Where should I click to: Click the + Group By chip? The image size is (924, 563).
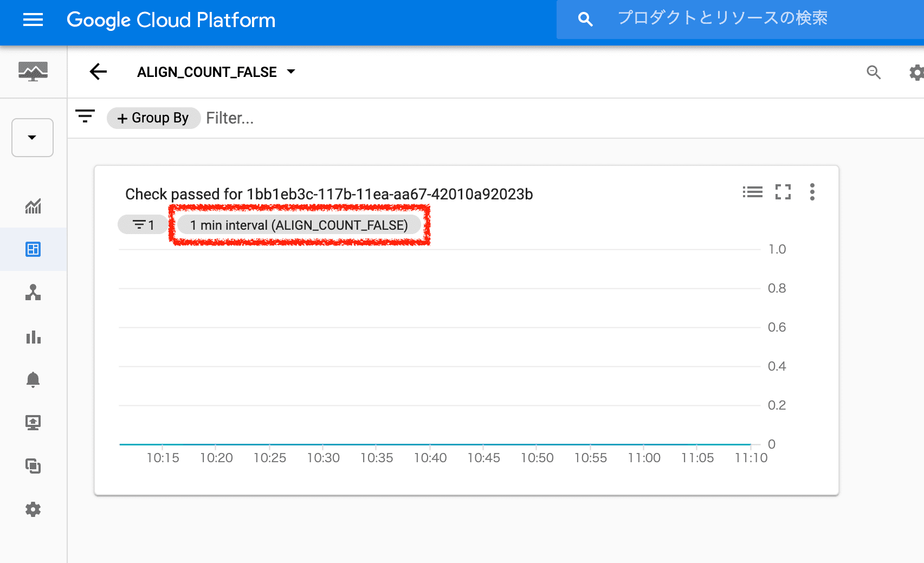[x=153, y=118]
